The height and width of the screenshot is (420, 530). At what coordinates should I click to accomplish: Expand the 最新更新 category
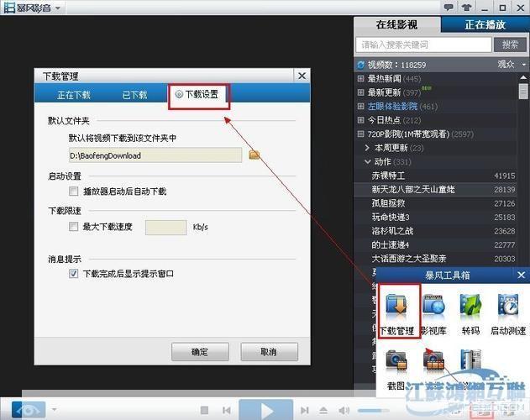(360, 92)
